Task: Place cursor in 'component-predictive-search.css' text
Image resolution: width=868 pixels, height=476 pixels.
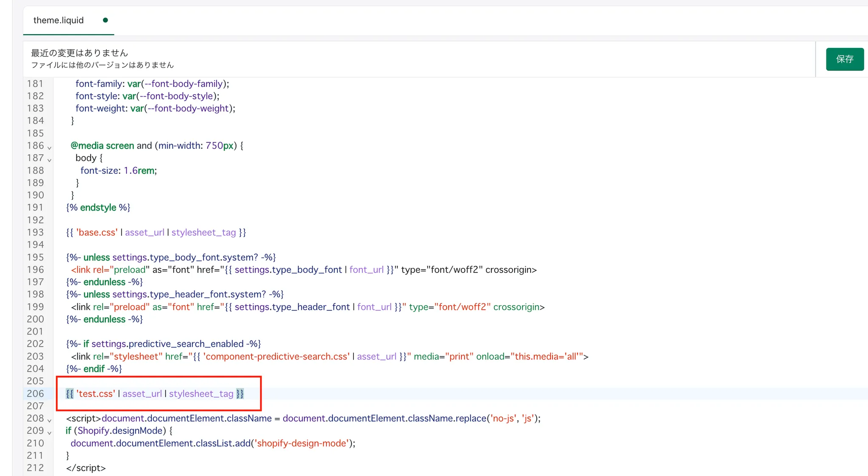Action: tap(276, 356)
